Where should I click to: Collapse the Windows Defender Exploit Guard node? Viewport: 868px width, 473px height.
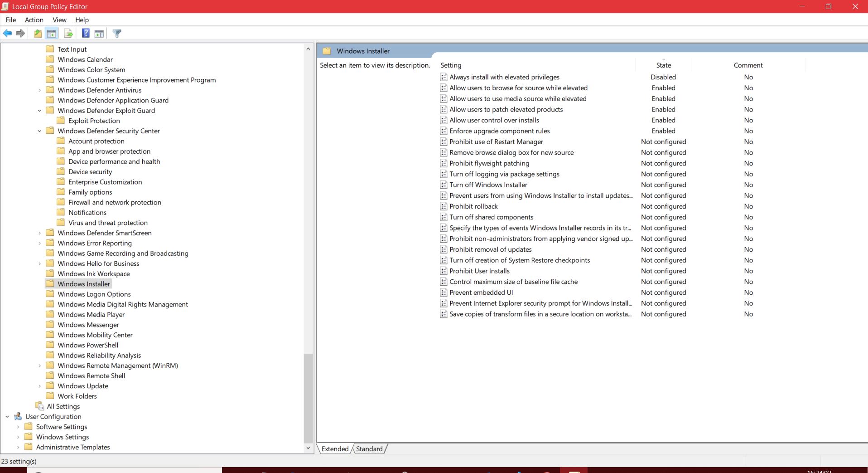tap(39, 111)
